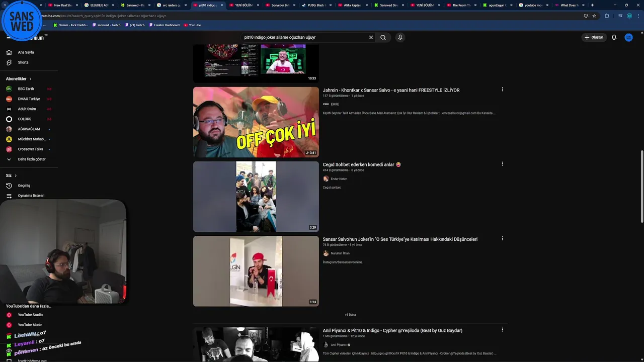
Task: Expand Daha fazla göster in subscriptions
Action: pyautogui.click(x=29, y=159)
